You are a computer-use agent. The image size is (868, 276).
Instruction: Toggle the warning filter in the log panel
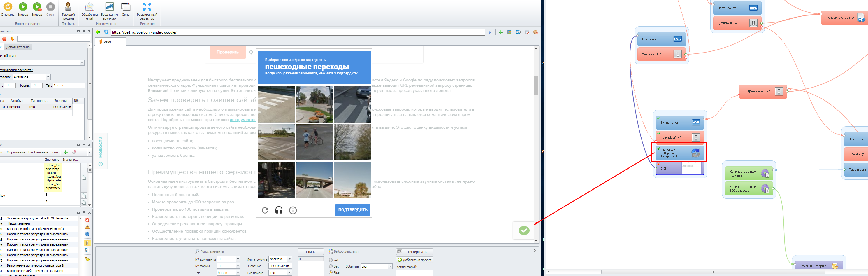pyautogui.click(x=87, y=227)
